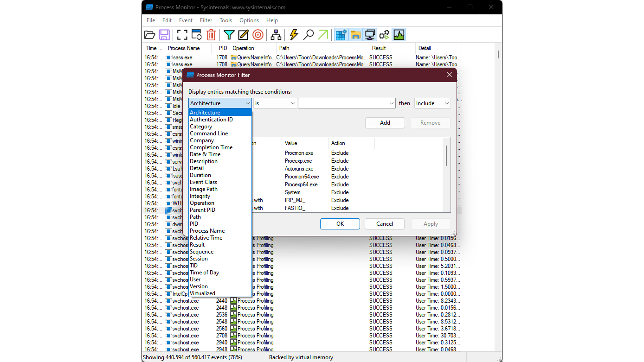Click the Capture toggle icon
The height and width of the screenshot is (362, 644).
[182, 35]
